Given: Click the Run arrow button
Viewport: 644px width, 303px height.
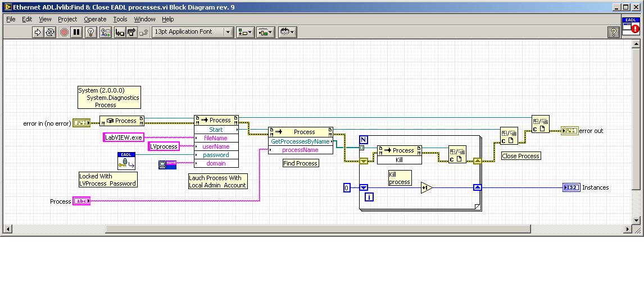Looking at the screenshot, I should coord(38,33).
